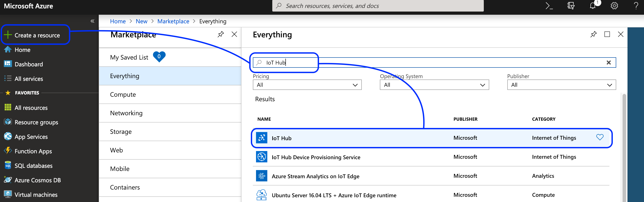Go to Marketplace breadcrumb link
The image size is (644, 202).
[x=173, y=21]
